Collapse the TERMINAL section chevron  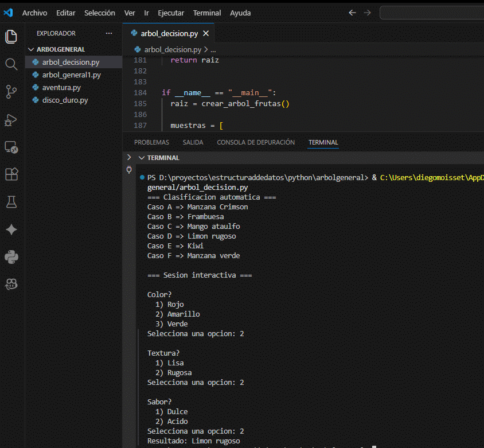coord(141,158)
